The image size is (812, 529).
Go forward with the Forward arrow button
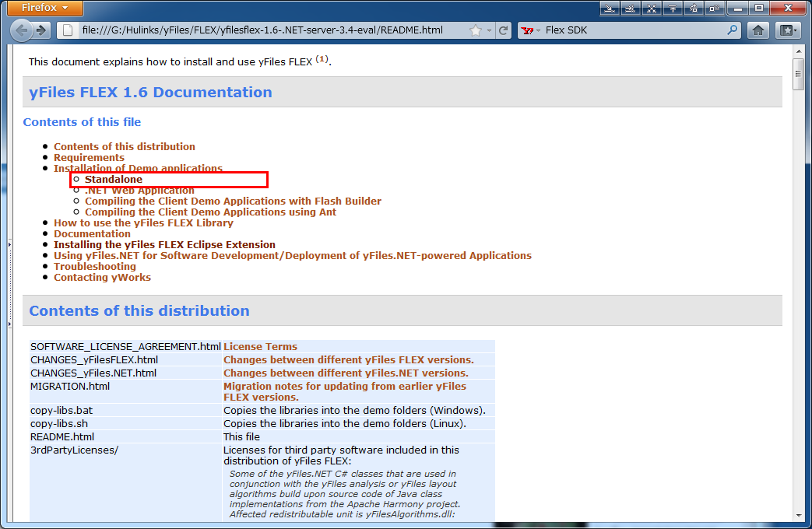pos(41,30)
